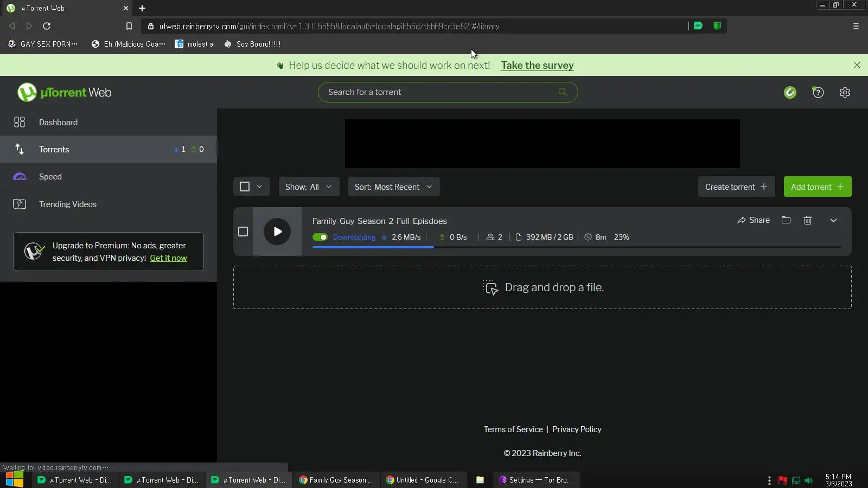
Task: Click the 0 B/s upload speed
Action: pyautogui.click(x=458, y=237)
